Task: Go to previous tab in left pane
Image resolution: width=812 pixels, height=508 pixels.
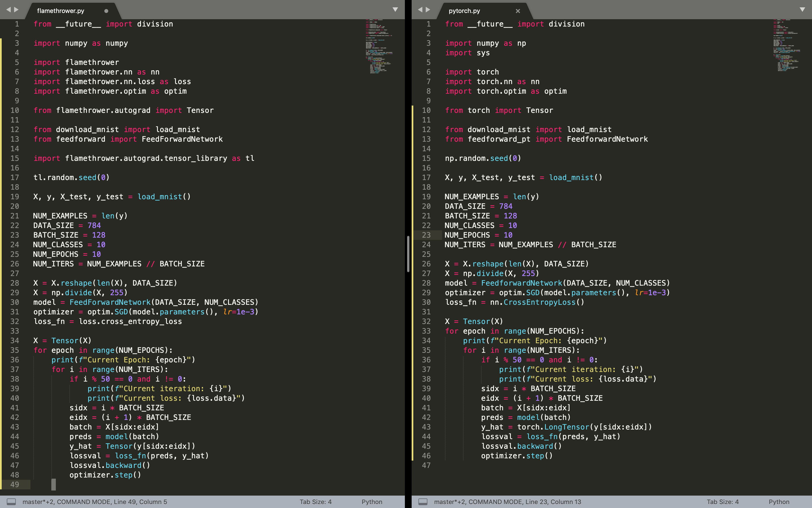Action: pos(8,10)
